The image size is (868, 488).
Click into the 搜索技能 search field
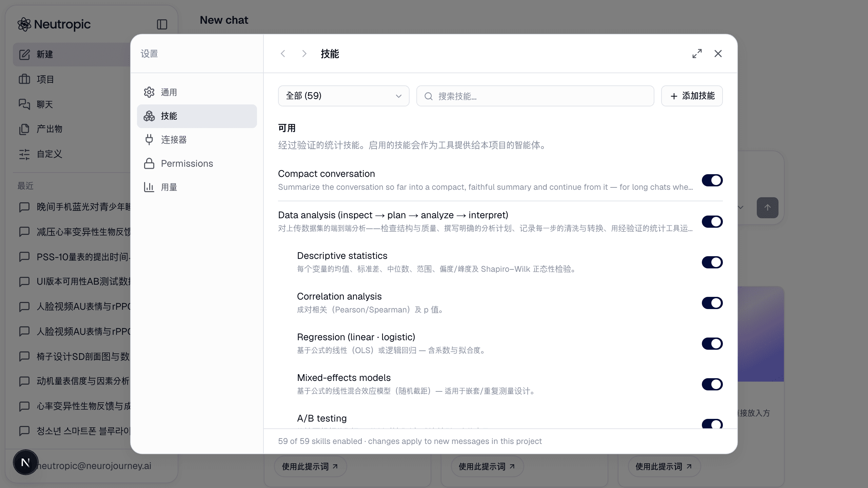(x=535, y=96)
